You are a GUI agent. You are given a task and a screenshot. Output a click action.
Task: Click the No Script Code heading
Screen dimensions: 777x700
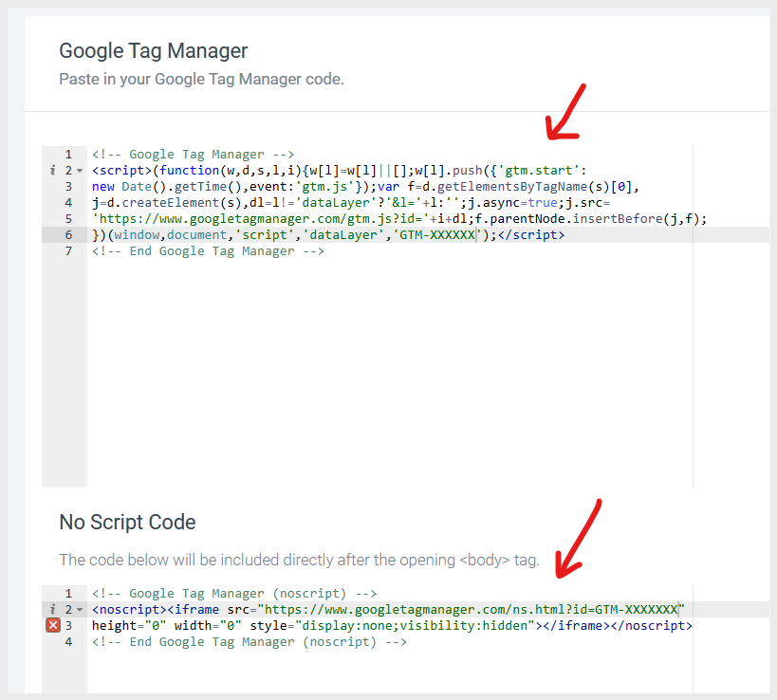coord(127,522)
